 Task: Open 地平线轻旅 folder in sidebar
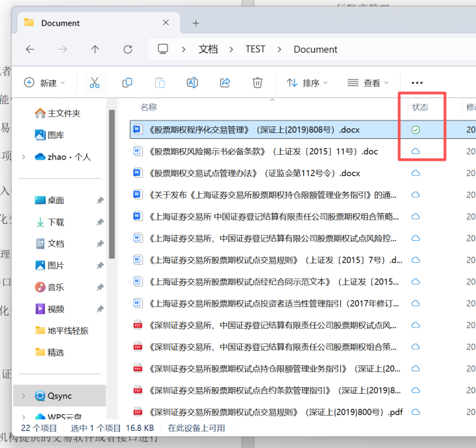(62, 330)
